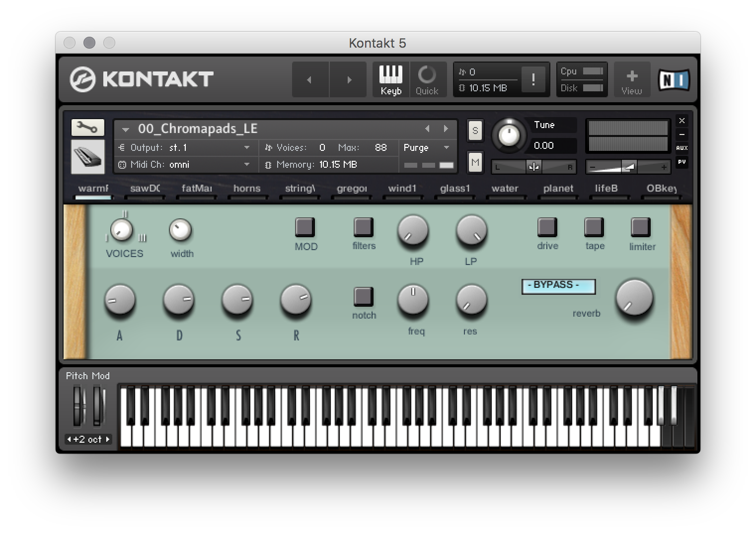
Task: Click the instrument volume slider
Action: click(628, 167)
